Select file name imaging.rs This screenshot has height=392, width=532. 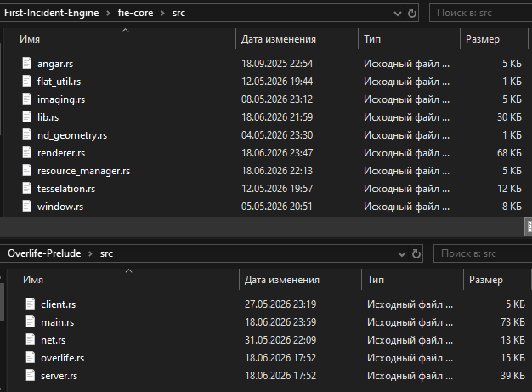61,99
